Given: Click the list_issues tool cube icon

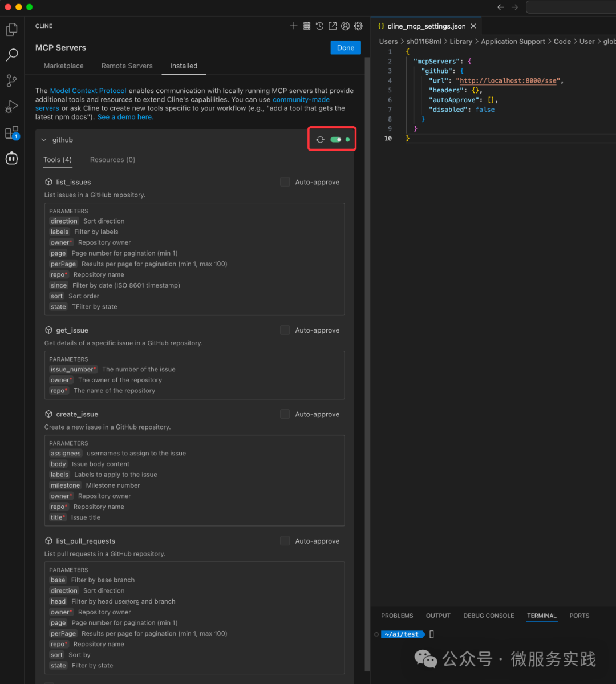Looking at the screenshot, I should tap(48, 182).
